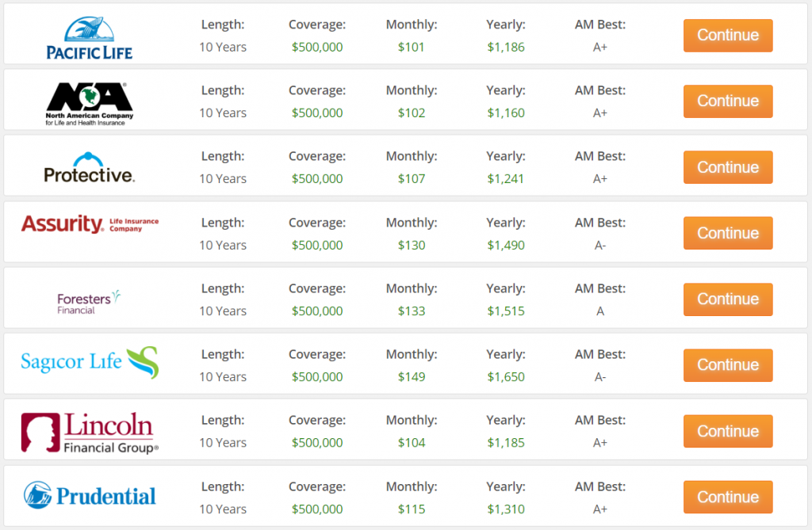The height and width of the screenshot is (530, 812).
Task: Continue with the Prudential quote
Action: 727,497
